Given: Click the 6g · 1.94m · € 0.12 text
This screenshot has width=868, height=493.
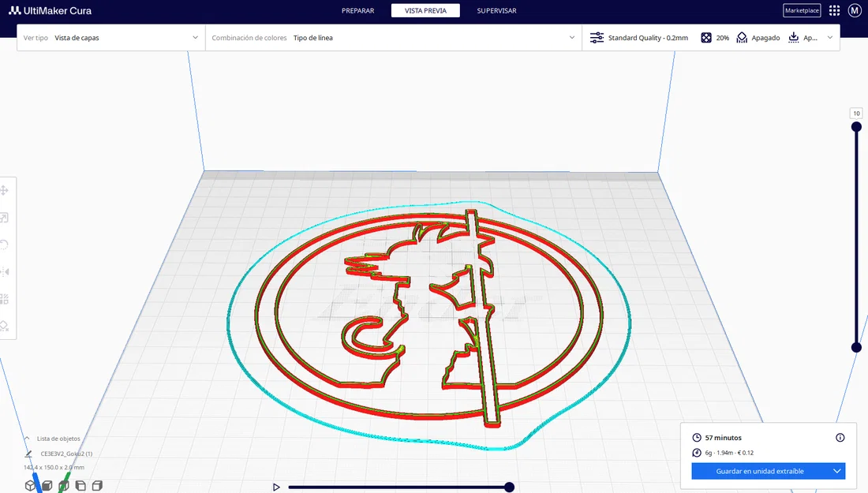Looking at the screenshot, I should pos(729,453).
